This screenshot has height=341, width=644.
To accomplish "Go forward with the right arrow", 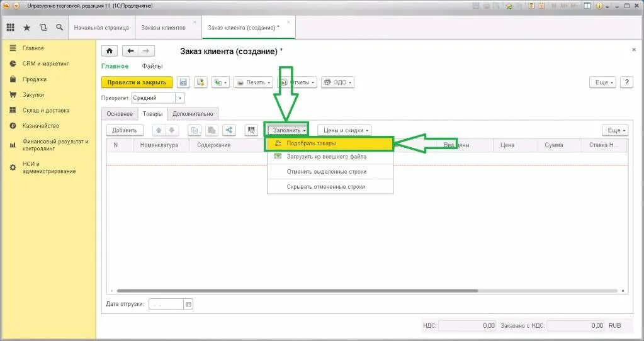I will tap(146, 51).
